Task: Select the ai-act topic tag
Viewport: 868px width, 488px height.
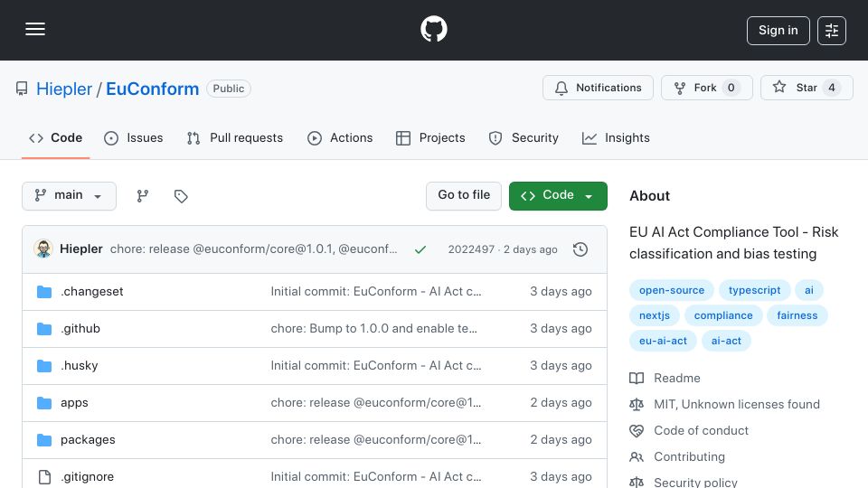Action: [726, 342]
